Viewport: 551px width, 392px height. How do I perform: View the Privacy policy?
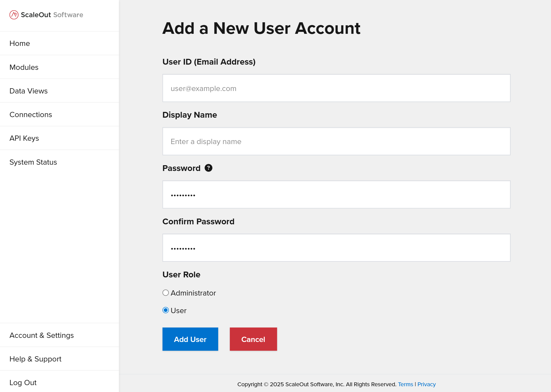426,384
